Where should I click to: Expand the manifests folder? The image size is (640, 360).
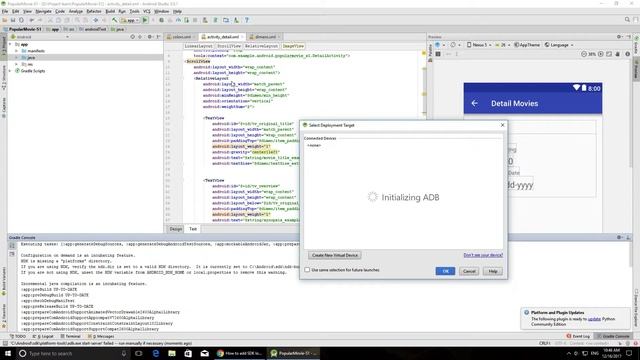(16, 51)
